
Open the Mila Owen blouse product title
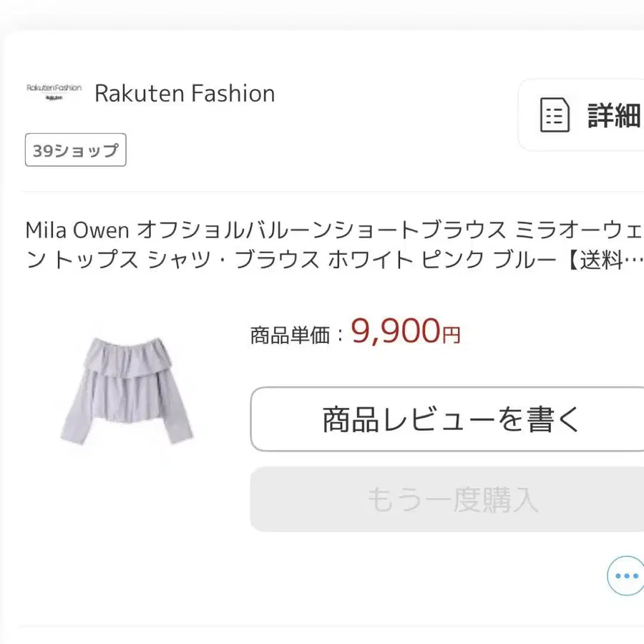334,245
